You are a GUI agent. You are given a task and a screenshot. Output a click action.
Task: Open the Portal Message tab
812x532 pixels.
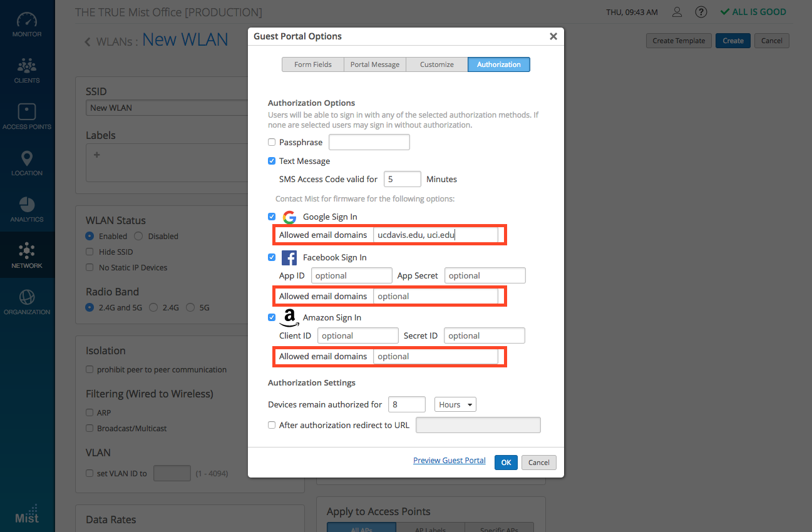click(374, 64)
